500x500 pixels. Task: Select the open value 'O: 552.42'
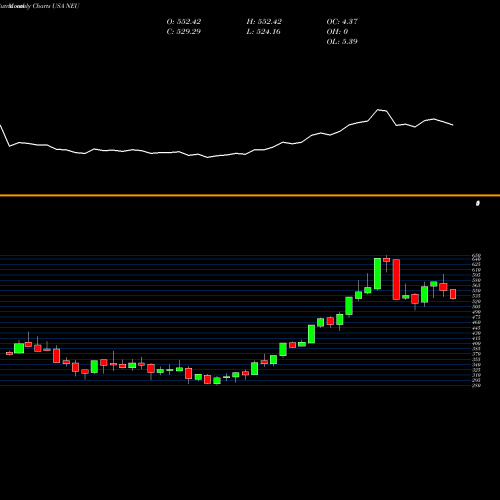click(x=184, y=21)
